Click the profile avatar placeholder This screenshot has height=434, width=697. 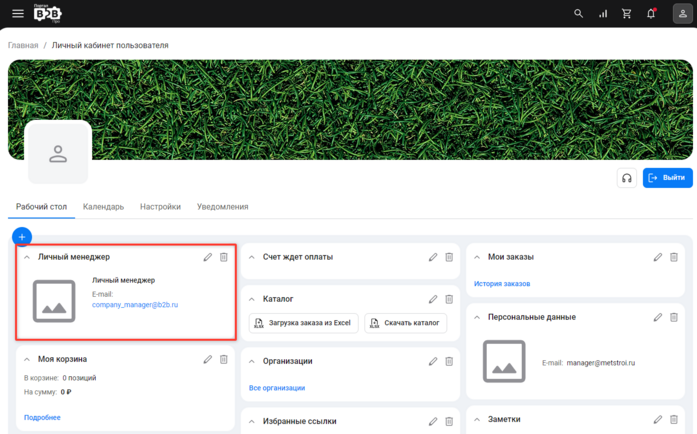(x=58, y=153)
